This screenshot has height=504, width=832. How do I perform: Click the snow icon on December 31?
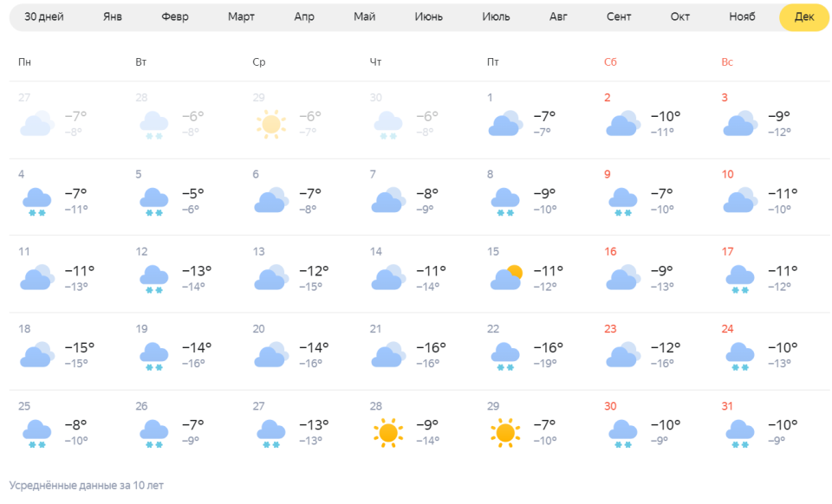pyautogui.click(x=739, y=434)
